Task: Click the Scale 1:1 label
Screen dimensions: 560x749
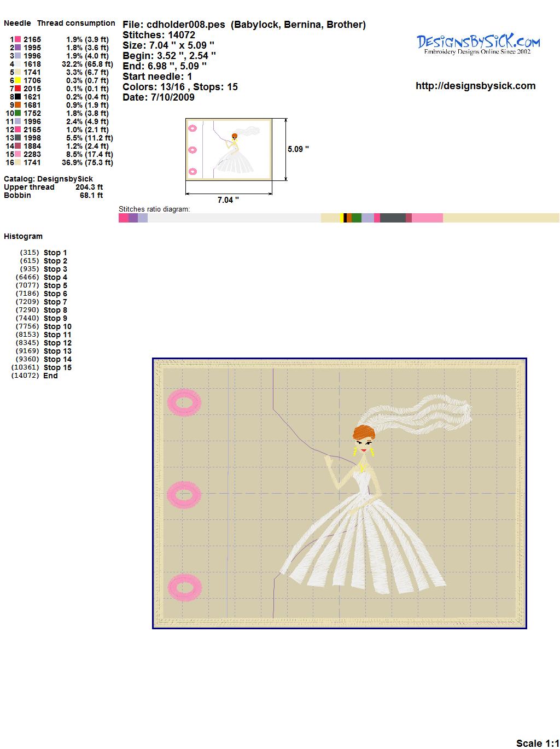Action: (x=537, y=743)
